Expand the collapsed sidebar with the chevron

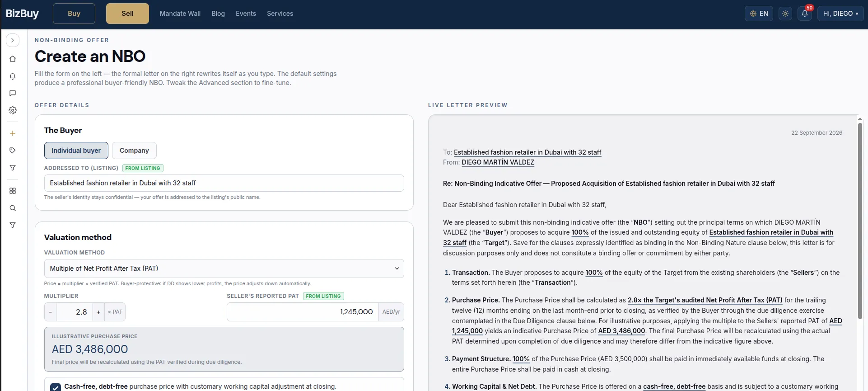pyautogui.click(x=13, y=40)
